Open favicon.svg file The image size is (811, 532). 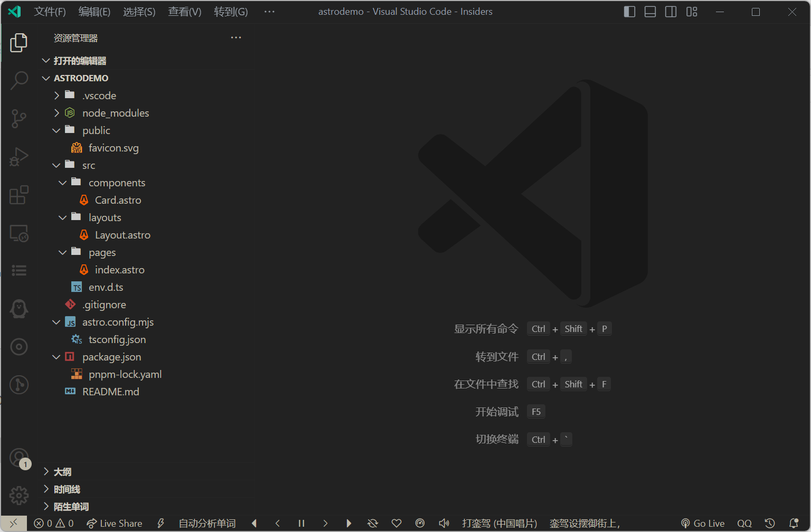pyautogui.click(x=147, y=148)
